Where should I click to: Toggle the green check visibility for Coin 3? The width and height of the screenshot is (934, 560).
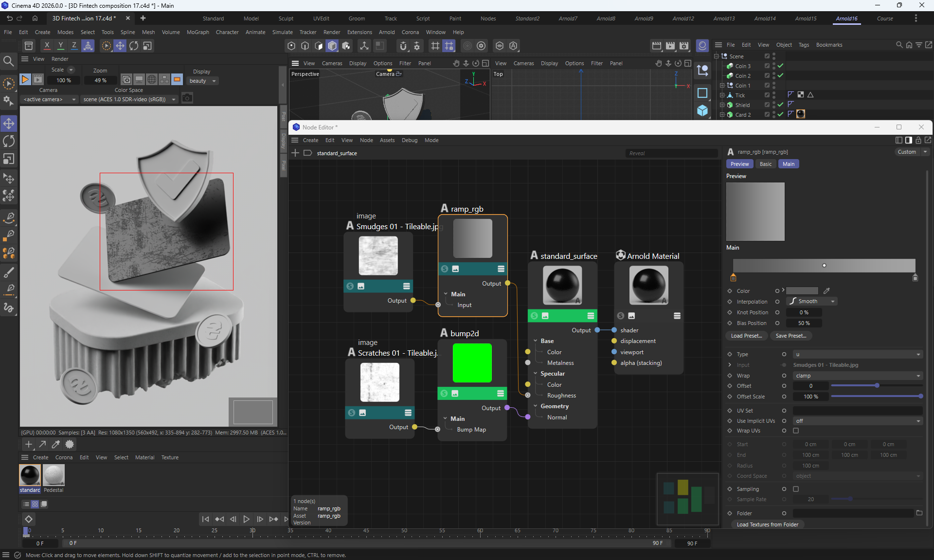(780, 66)
